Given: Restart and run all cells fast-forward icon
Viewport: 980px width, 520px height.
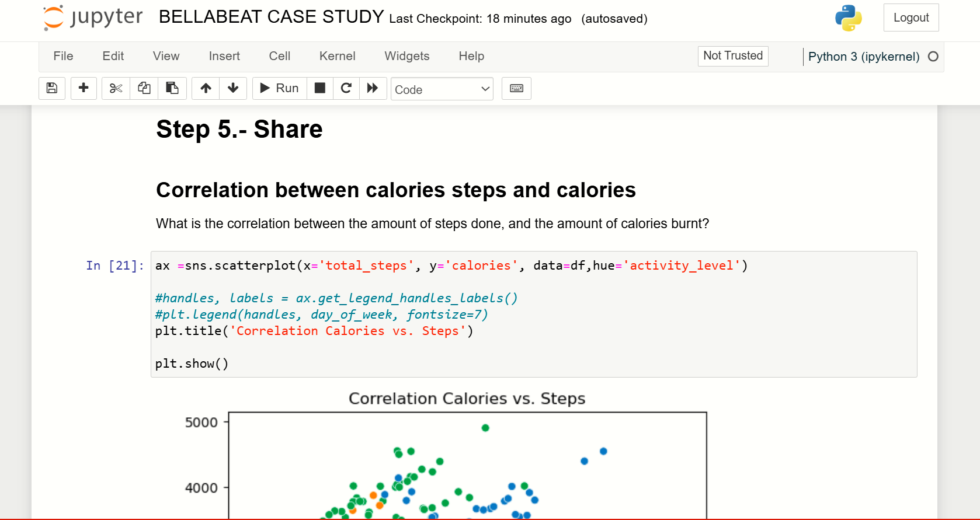Looking at the screenshot, I should click(x=373, y=89).
